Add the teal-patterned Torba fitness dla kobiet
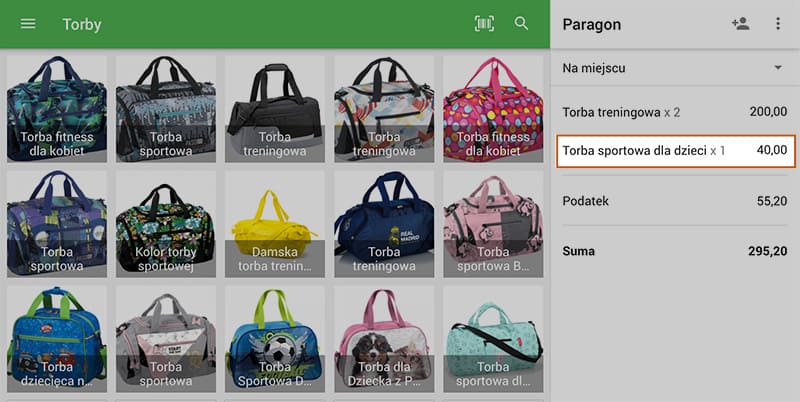 57,109
